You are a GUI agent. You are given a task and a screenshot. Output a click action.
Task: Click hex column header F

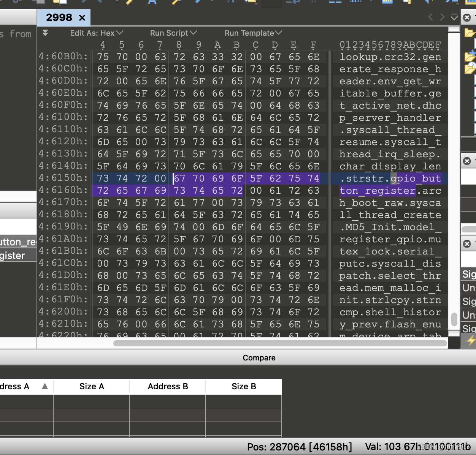(313, 45)
